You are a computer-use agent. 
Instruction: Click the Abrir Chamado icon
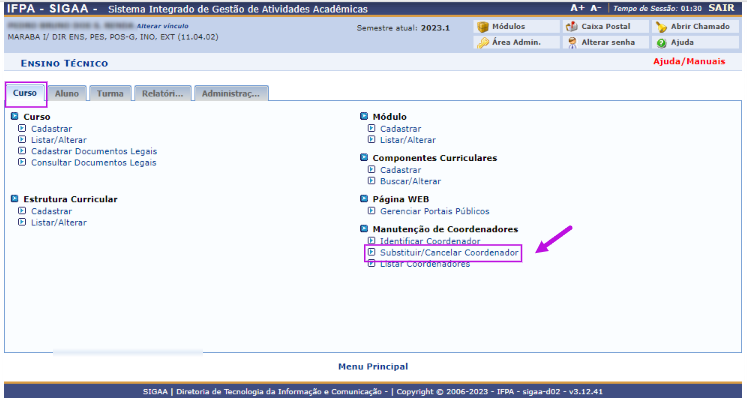(661, 27)
